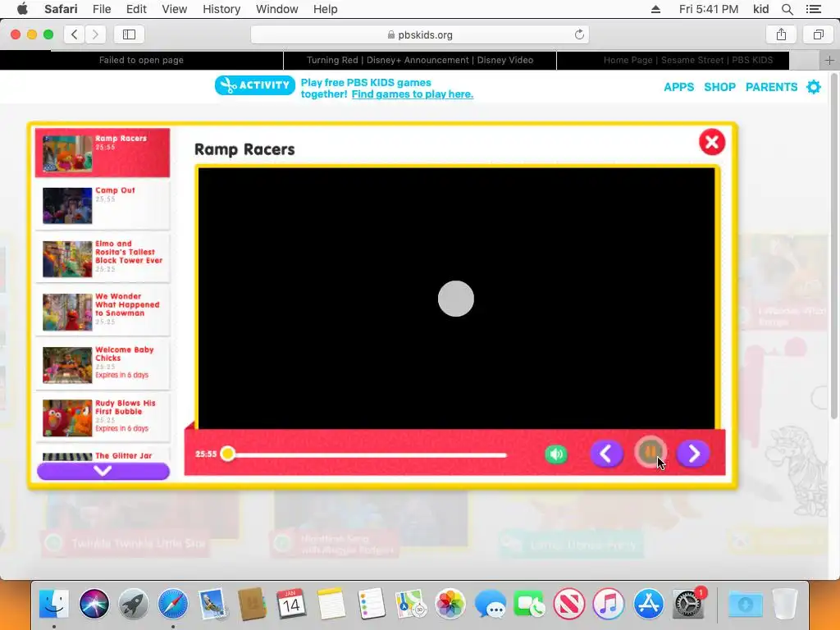Switch to Sesame Street PBS KIDS tab

(688, 60)
